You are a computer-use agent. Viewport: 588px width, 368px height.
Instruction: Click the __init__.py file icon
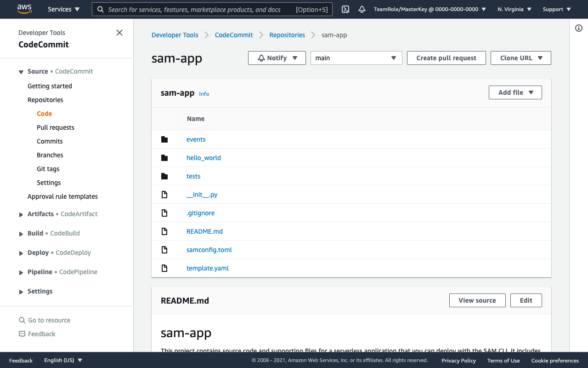pos(164,195)
